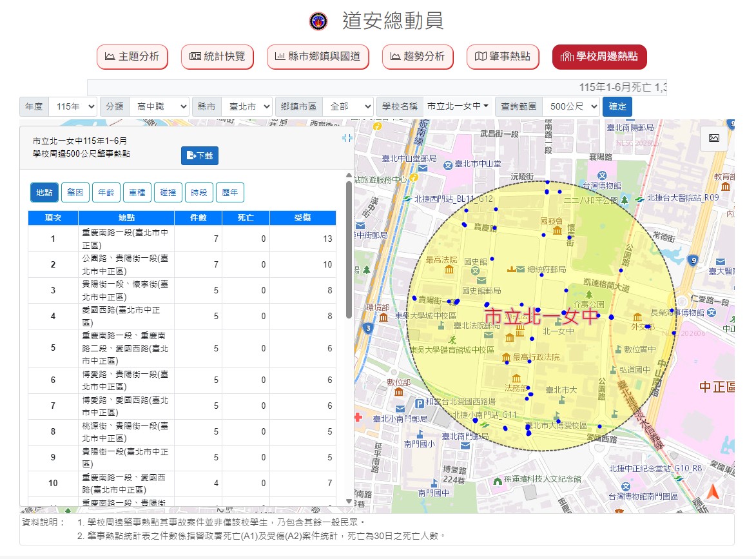This screenshot has height=559, width=756.
Task: Go to 主題分析 page
Action: tap(132, 57)
